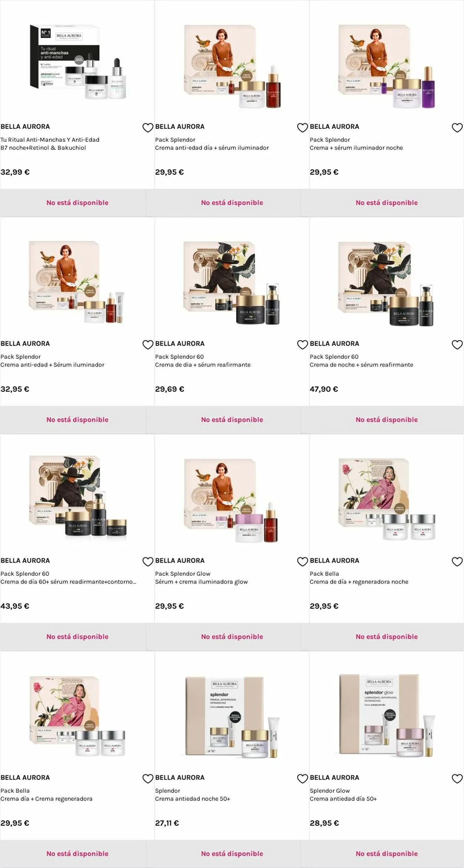Screen dimensions: 464x868
Task: Favorite the Tu Ritual Anti-Manchas pack with heart icon
Action: click(x=148, y=128)
